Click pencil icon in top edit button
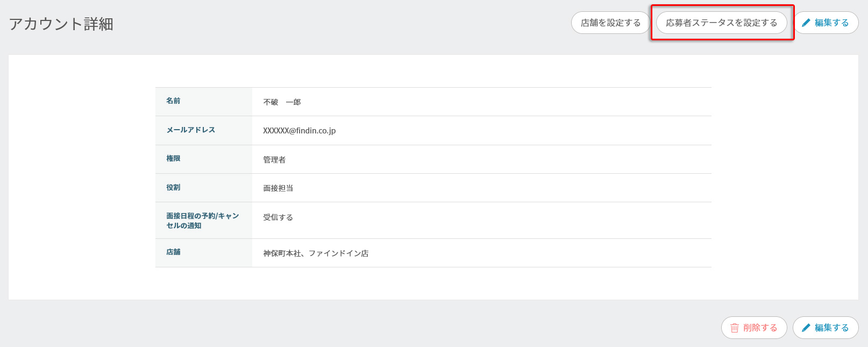 (x=806, y=23)
